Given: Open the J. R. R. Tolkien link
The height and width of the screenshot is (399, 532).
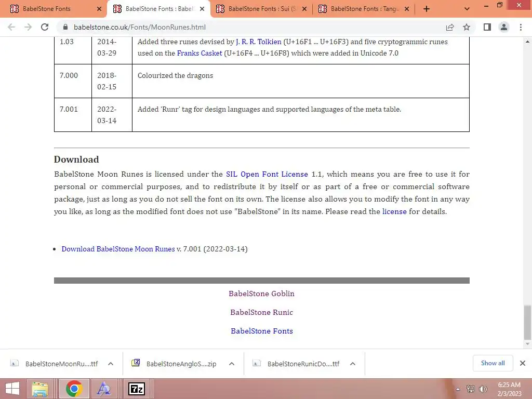Looking at the screenshot, I should click(259, 42).
